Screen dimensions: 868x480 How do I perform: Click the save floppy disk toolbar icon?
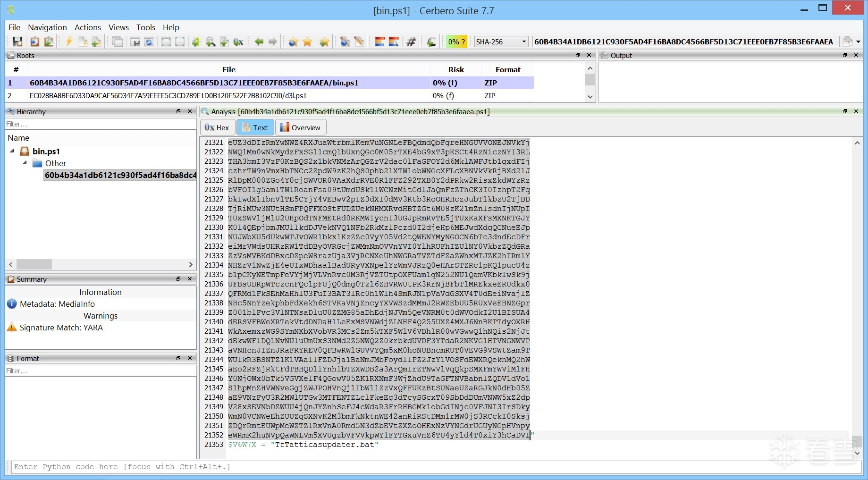17,42
